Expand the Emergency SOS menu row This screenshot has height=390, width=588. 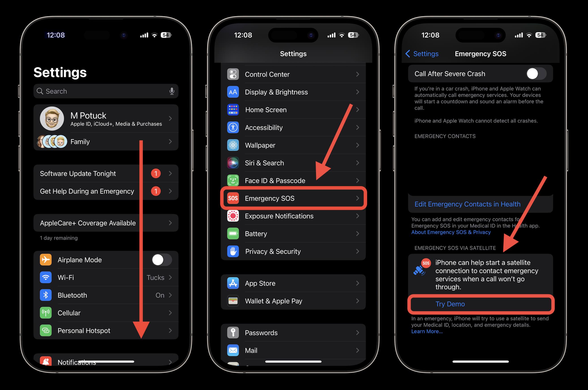point(294,198)
